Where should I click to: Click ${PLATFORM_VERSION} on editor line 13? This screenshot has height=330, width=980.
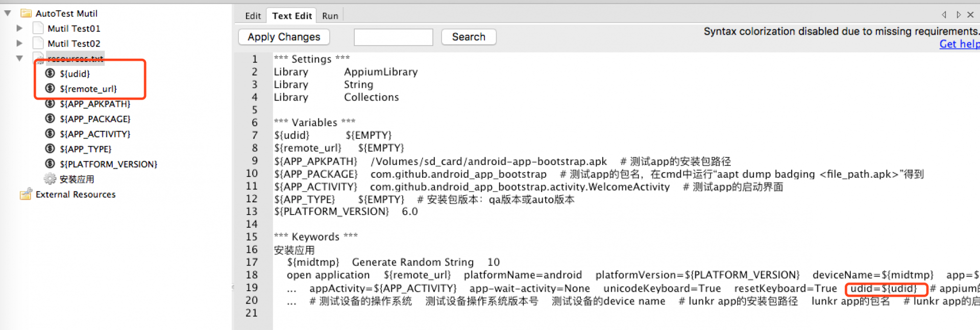tap(331, 211)
